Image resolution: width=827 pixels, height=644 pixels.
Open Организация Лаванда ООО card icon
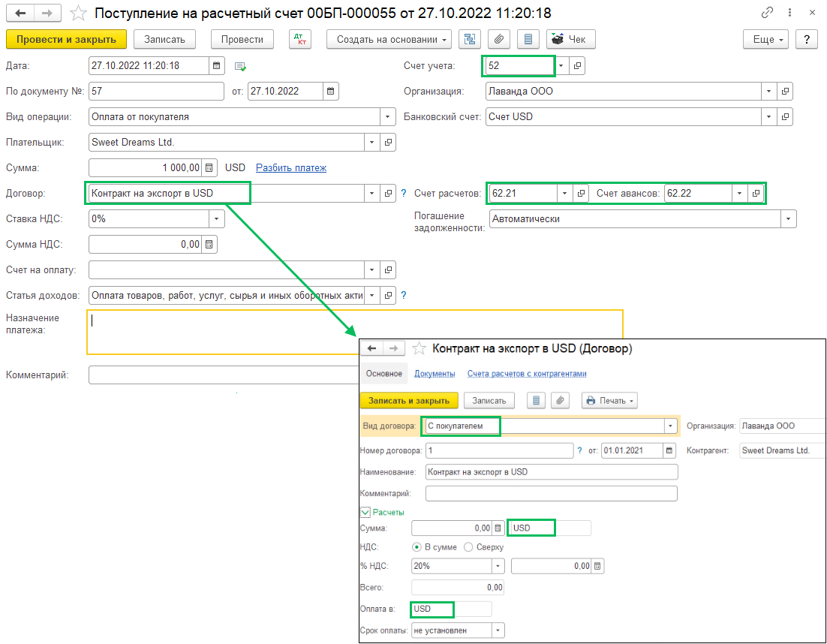pos(785,91)
